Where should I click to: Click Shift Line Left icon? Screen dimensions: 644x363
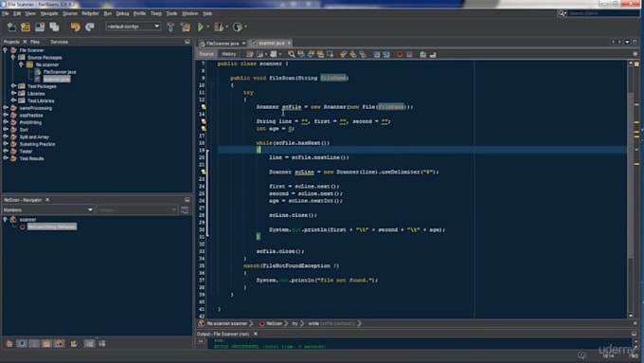coord(377,54)
